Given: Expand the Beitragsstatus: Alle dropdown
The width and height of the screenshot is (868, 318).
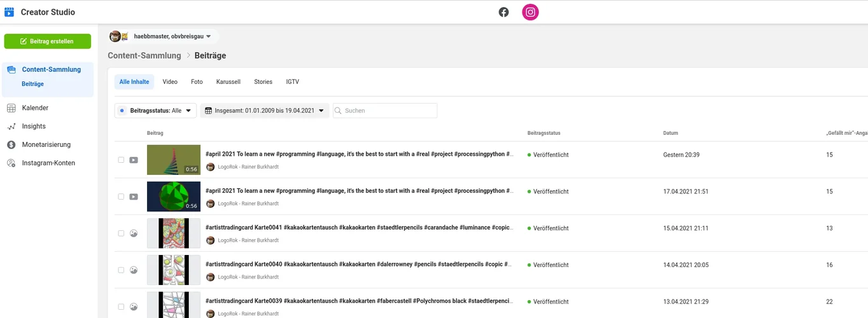Looking at the screenshot, I should (156, 111).
